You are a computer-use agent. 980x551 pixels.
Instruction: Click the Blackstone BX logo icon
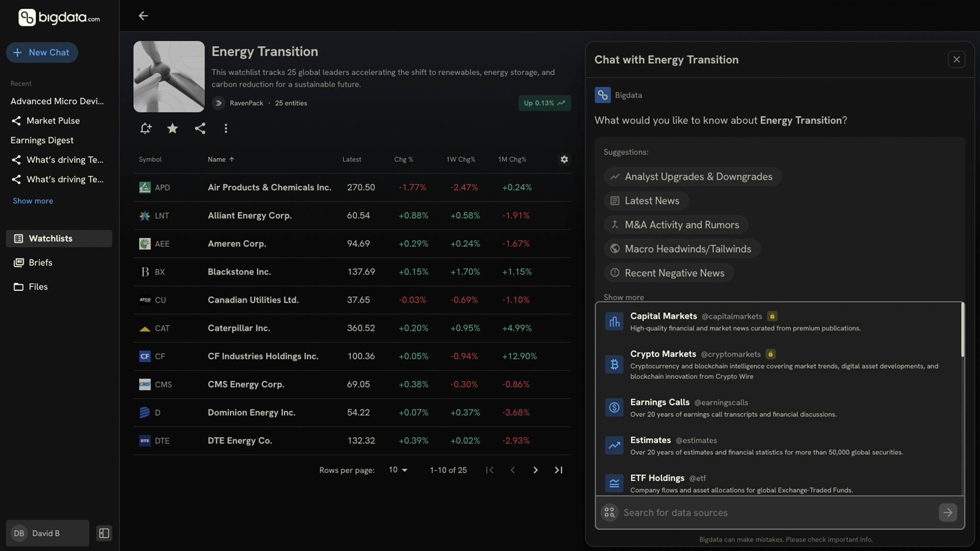(x=145, y=271)
